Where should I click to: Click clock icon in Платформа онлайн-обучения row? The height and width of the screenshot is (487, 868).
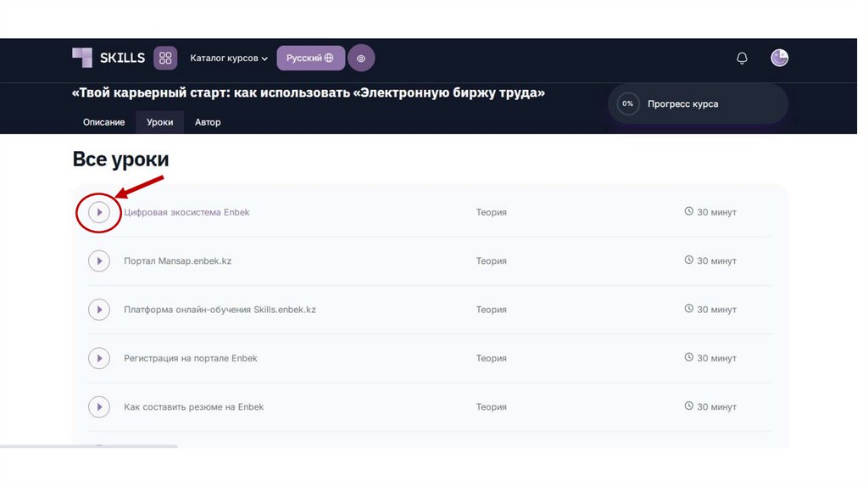pyautogui.click(x=688, y=309)
